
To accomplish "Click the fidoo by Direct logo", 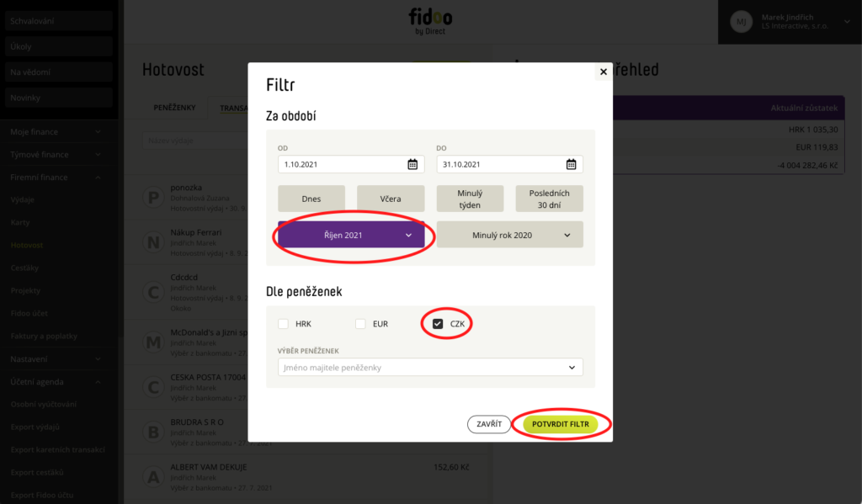I will click(430, 21).
